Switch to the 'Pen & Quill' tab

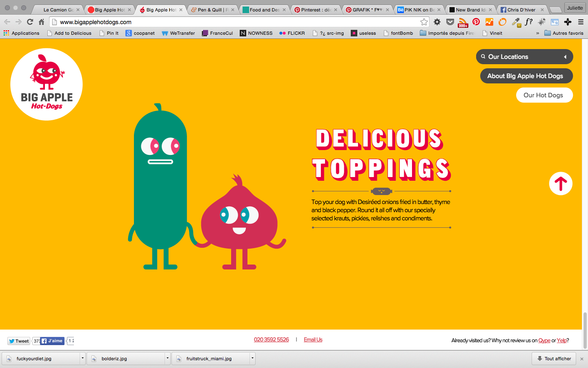tap(211, 10)
